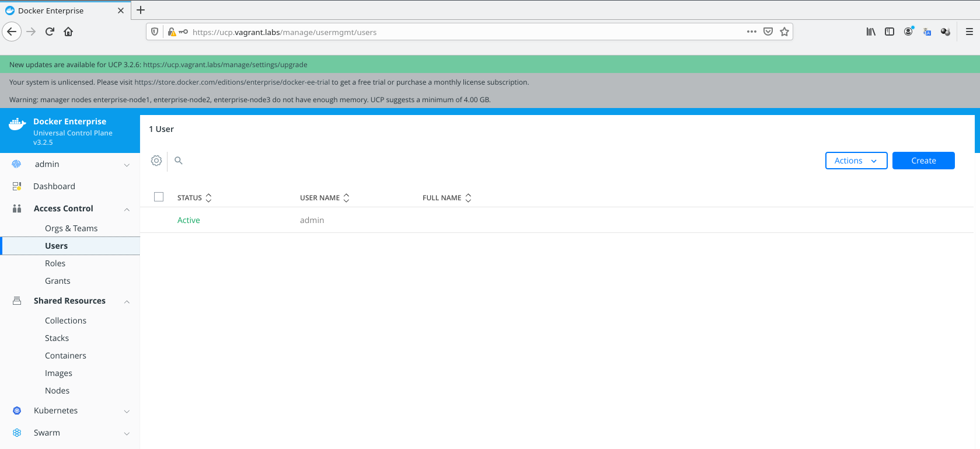
Task: Open Dashboard in the sidebar
Action: pyautogui.click(x=54, y=186)
